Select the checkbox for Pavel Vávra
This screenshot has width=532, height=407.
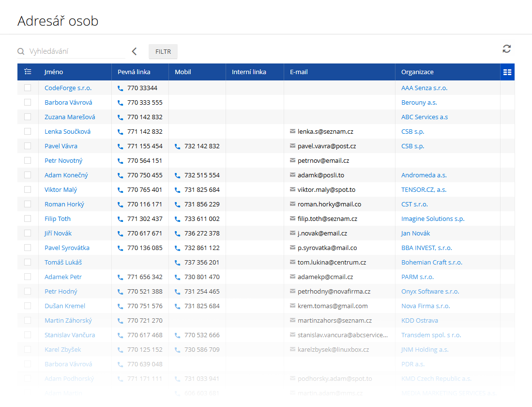pyautogui.click(x=28, y=146)
